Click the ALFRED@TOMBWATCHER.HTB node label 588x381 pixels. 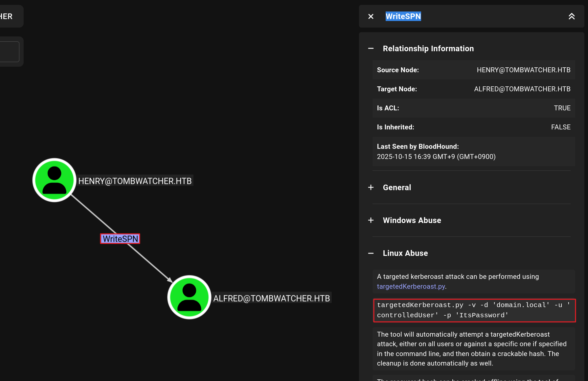(271, 298)
